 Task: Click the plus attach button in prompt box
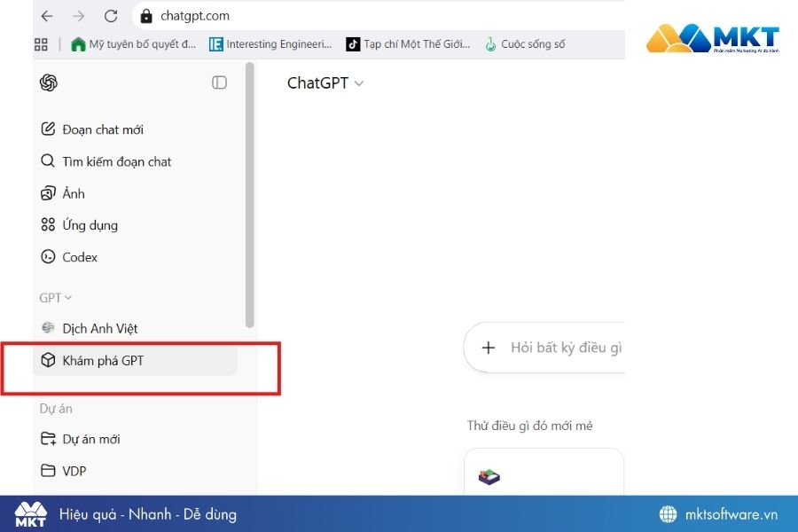[488, 348]
